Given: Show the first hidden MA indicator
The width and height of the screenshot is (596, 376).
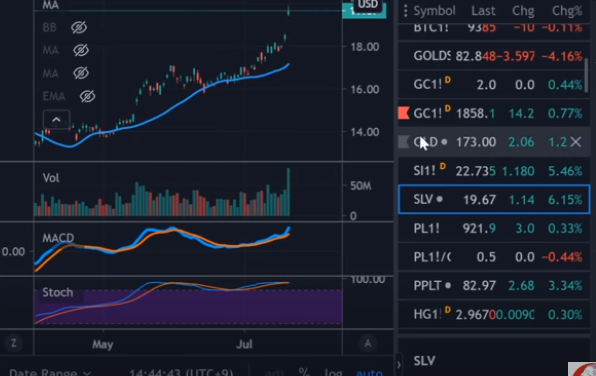Looking at the screenshot, I should coord(81,50).
